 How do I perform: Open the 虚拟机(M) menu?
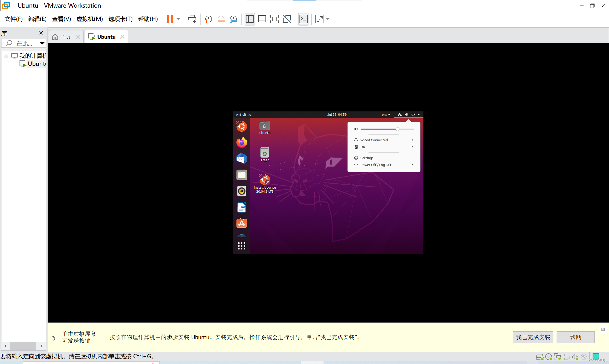(x=90, y=19)
